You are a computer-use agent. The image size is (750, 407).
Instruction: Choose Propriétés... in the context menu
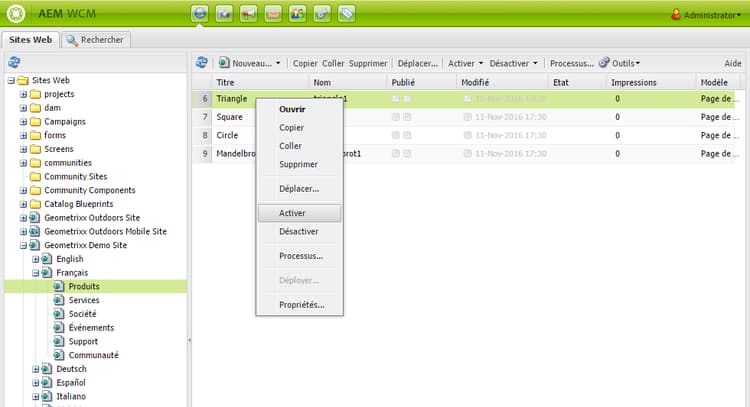pos(299,305)
